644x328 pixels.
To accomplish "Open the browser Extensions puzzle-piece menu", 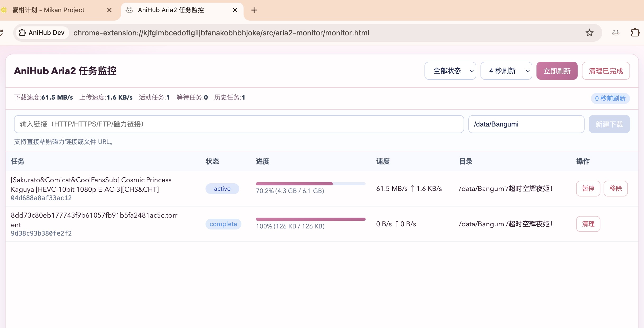I will coord(635,32).
